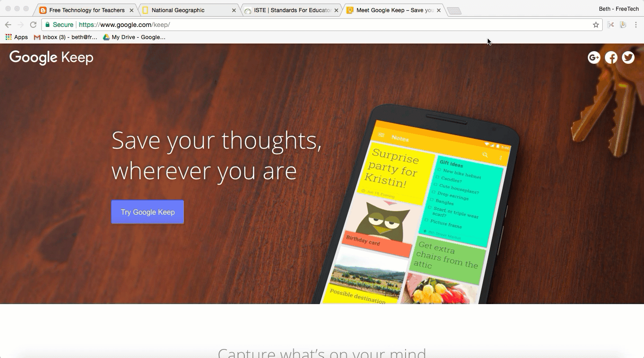Switch to the ISTE Standards For Educators tab

pyautogui.click(x=291, y=10)
